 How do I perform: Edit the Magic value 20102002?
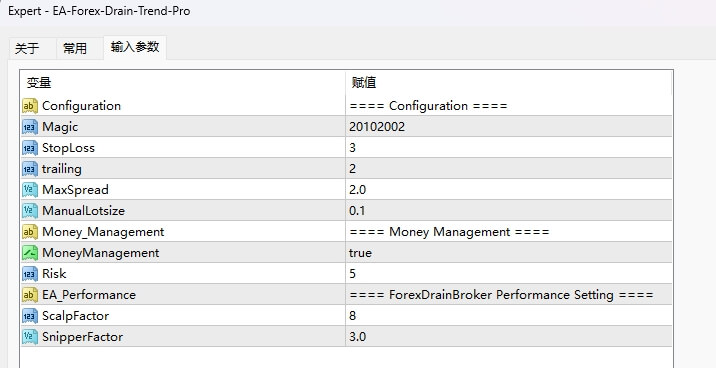pos(509,127)
